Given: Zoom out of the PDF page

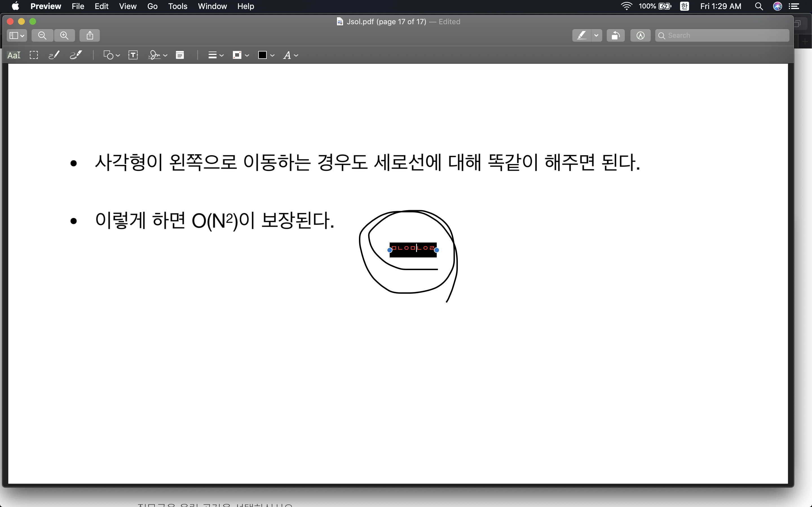Looking at the screenshot, I should point(42,35).
